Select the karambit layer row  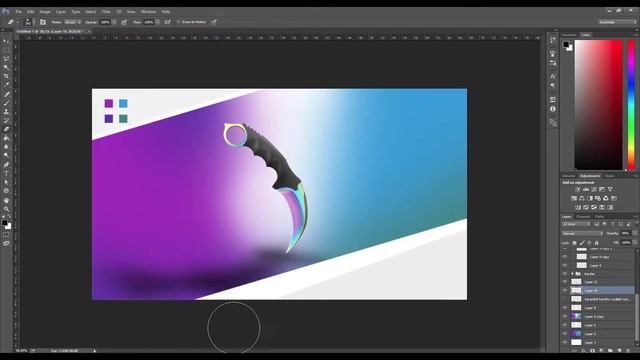pos(598,299)
